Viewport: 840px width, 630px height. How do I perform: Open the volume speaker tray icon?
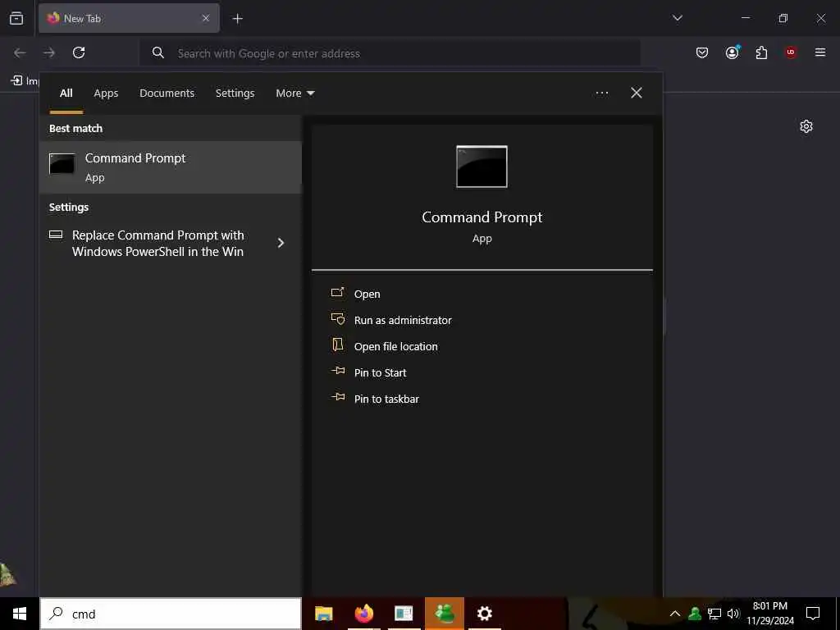pyautogui.click(x=733, y=614)
